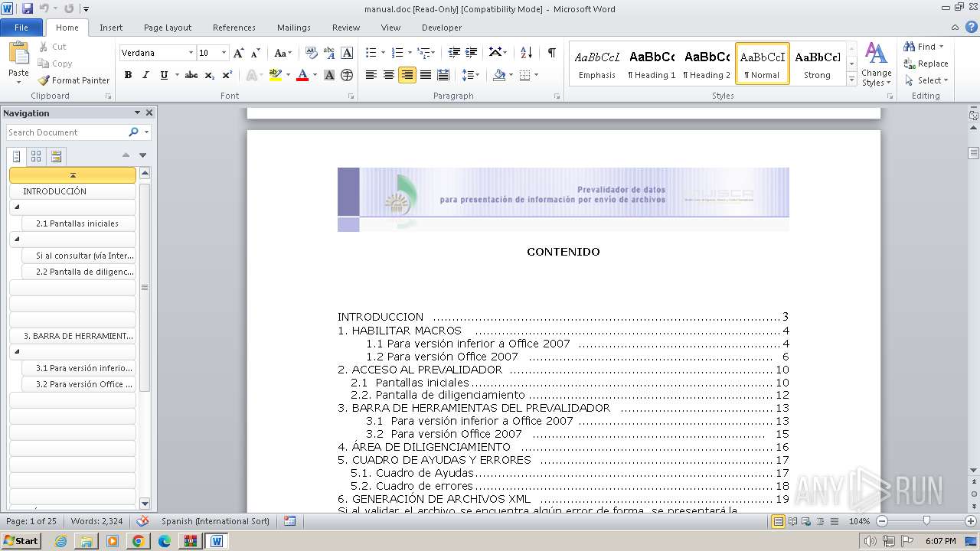Select Justify alignment
The image size is (980, 551).
[425, 75]
